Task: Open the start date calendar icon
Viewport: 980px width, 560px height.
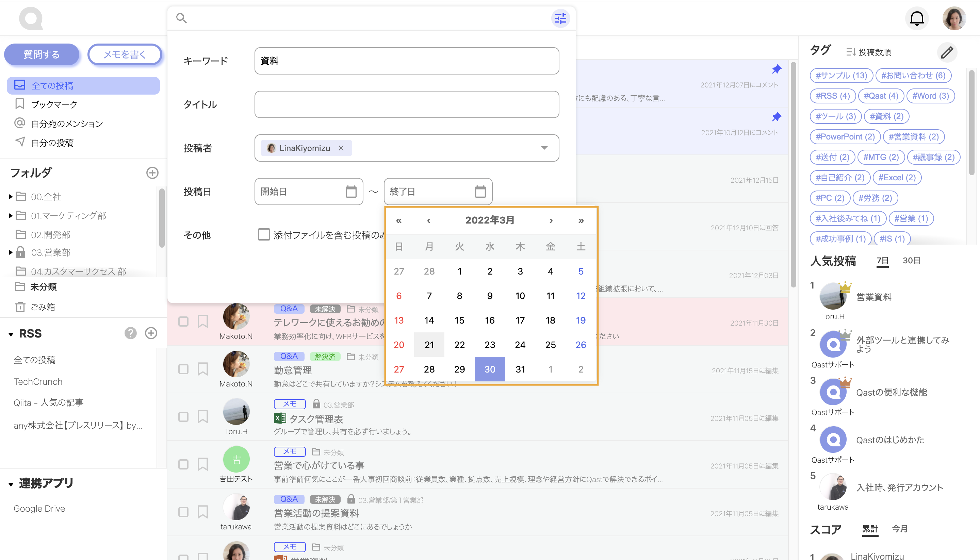Action: pos(351,191)
